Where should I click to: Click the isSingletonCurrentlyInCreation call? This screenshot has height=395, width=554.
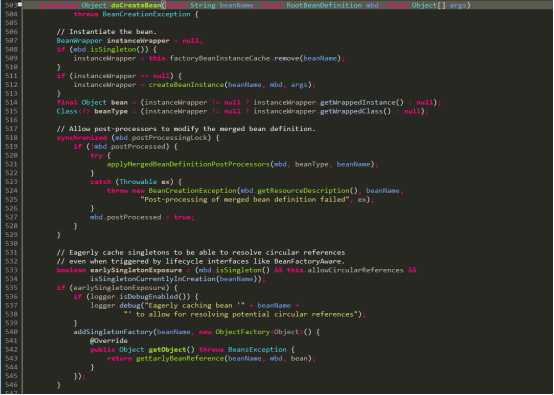pos(154,279)
